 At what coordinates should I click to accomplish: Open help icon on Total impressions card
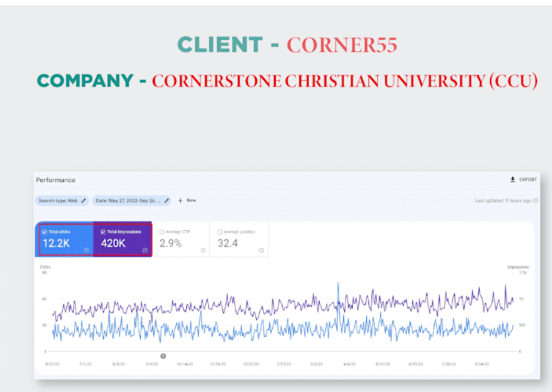[145, 250]
